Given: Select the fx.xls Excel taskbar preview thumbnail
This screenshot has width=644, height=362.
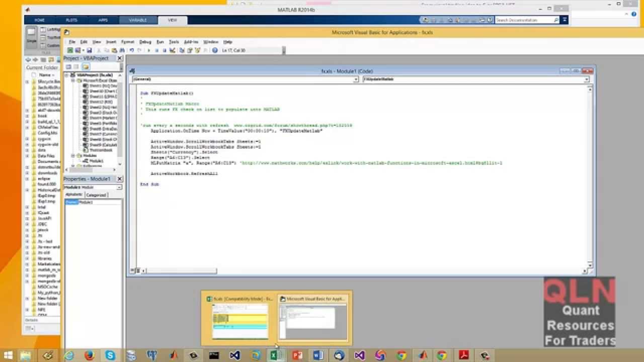Looking at the screenshot, I should pos(240,318).
